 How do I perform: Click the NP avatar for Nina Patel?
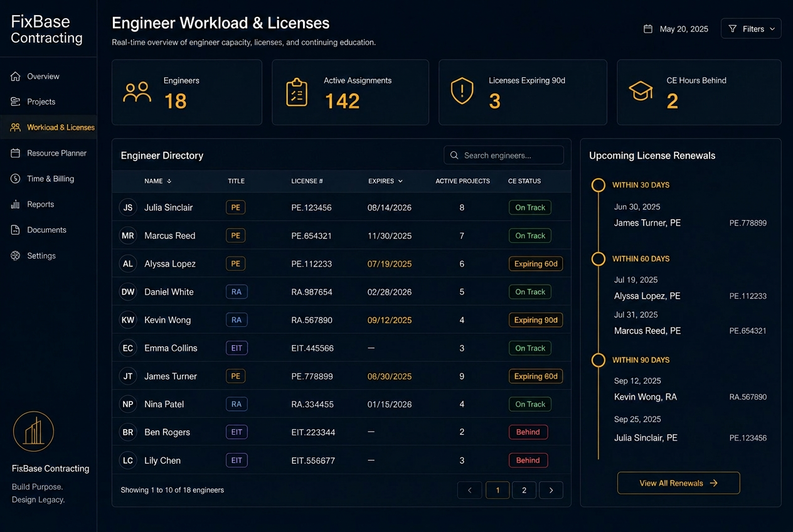(128, 404)
